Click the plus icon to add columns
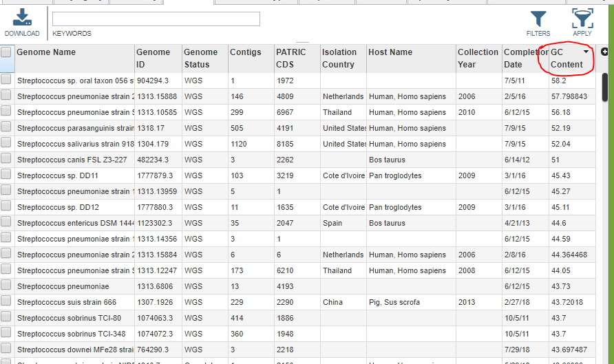The width and height of the screenshot is (614, 364). coord(604,52)
